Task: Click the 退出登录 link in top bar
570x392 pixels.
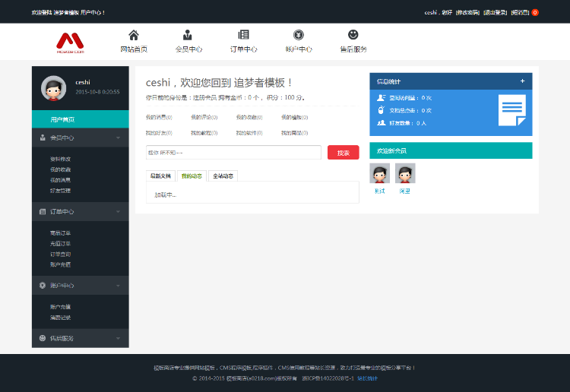Action: click(495, 12)
